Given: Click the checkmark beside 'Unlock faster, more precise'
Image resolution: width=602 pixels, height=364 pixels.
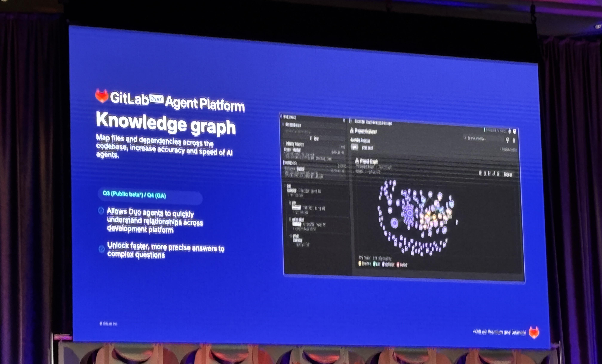Looking at the screenshot, I should [x=102, y=249].
